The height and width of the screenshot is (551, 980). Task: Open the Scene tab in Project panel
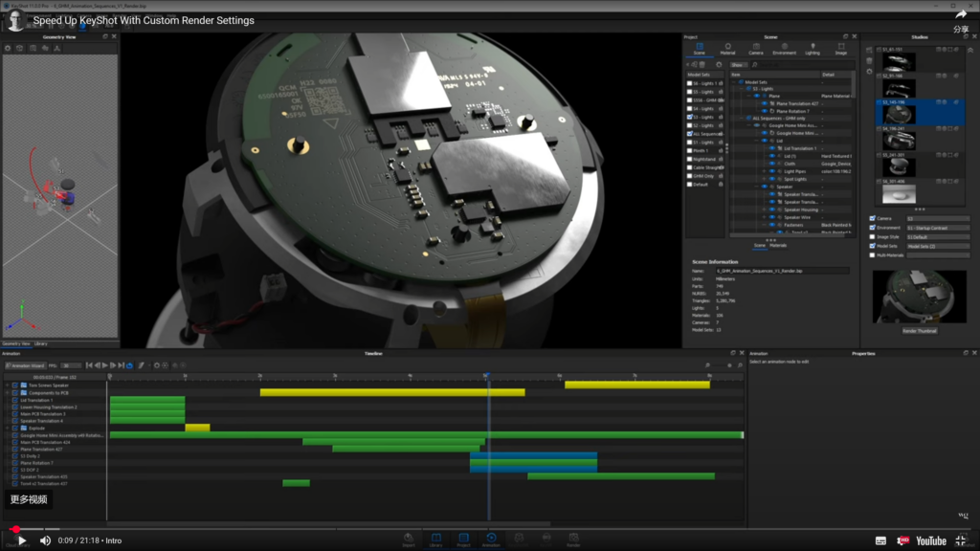click(699, 49)
